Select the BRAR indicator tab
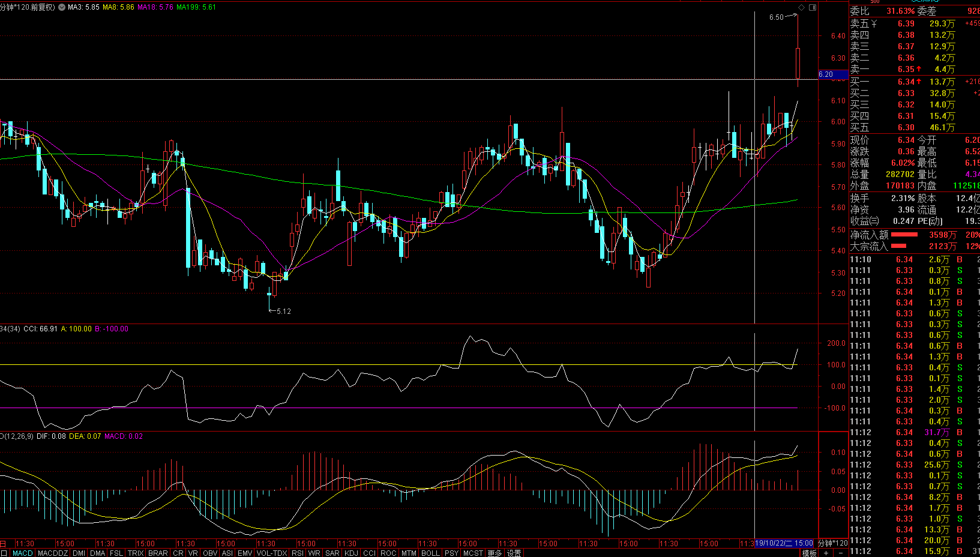The image size is (980, 557). point(158,553)
